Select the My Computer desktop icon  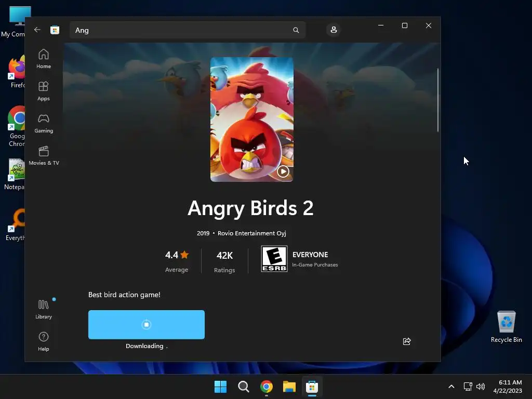click(x=14, y=22)
